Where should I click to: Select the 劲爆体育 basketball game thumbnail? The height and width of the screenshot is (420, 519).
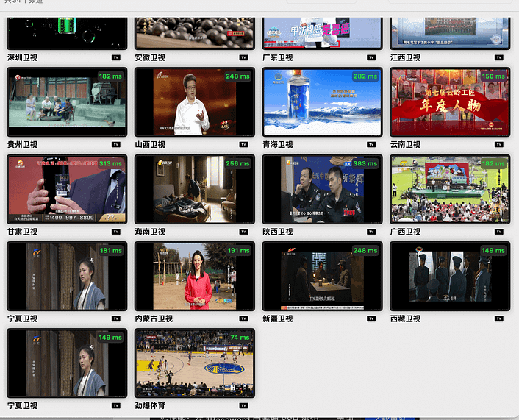tap(195, 363)
